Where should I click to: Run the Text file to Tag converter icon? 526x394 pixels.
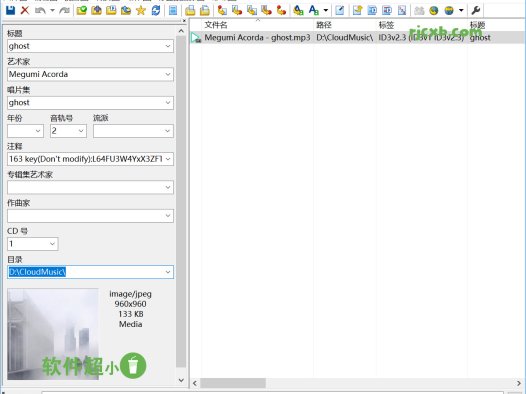[x=266, y=10]
